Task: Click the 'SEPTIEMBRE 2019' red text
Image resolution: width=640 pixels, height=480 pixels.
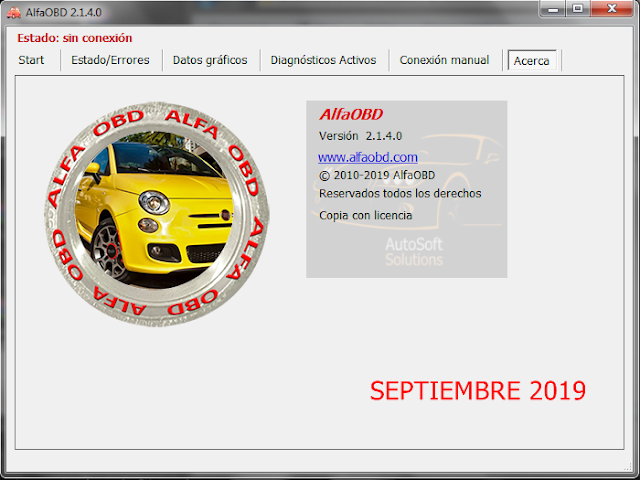Action: click(478, 391)
